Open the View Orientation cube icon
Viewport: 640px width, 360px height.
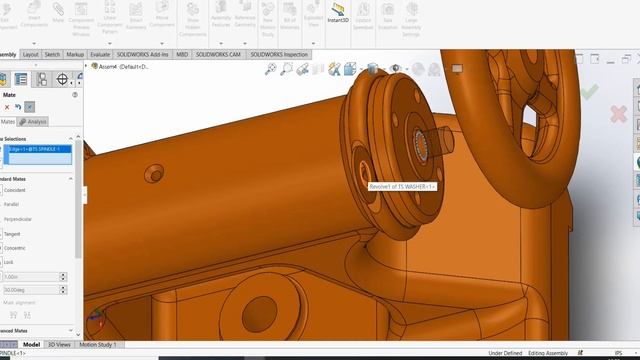[350, 69]
